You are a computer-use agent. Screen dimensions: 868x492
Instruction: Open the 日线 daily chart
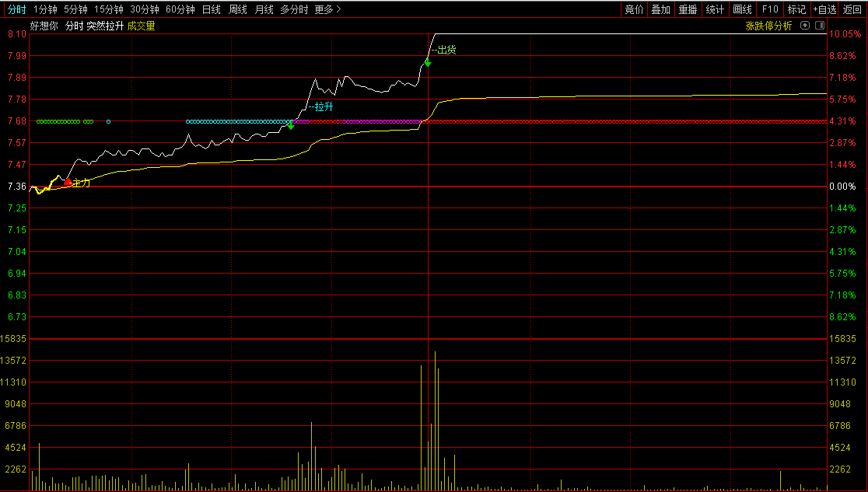(x=211, y=9)
